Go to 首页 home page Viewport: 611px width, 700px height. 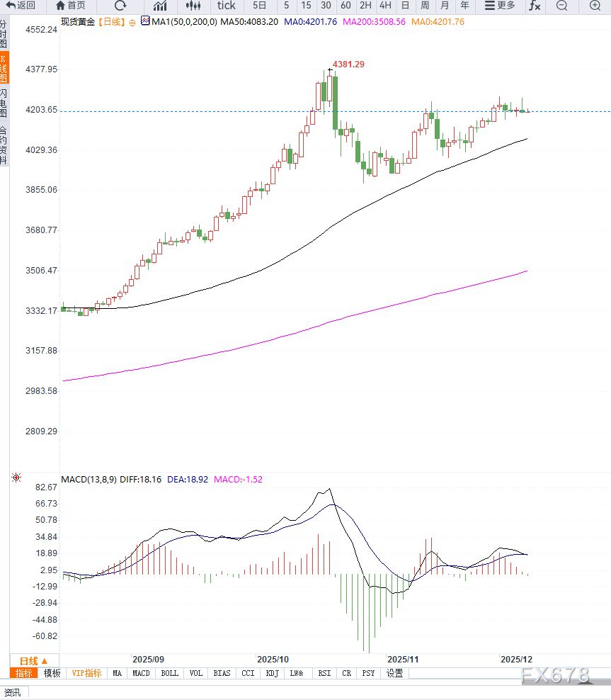[x=71, y=6]
